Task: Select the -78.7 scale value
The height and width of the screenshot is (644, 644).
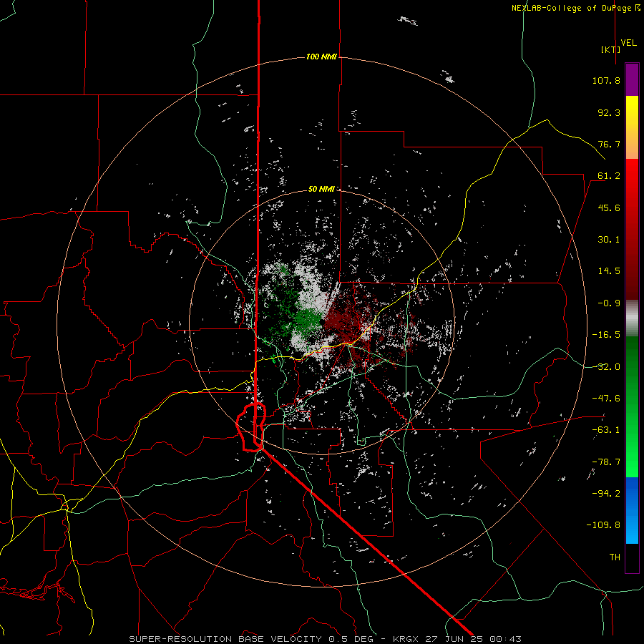Action: coord(606,462)
